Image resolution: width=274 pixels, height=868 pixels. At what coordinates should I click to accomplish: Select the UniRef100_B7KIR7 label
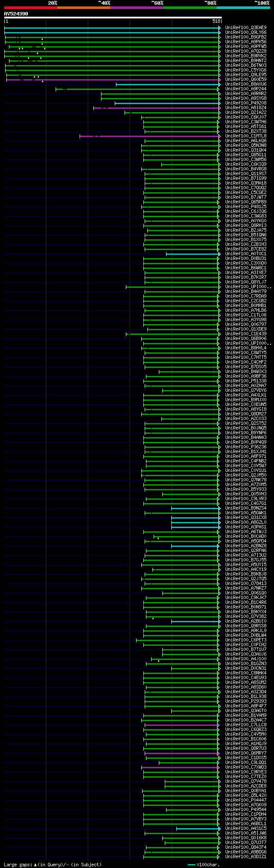[246, 277]
